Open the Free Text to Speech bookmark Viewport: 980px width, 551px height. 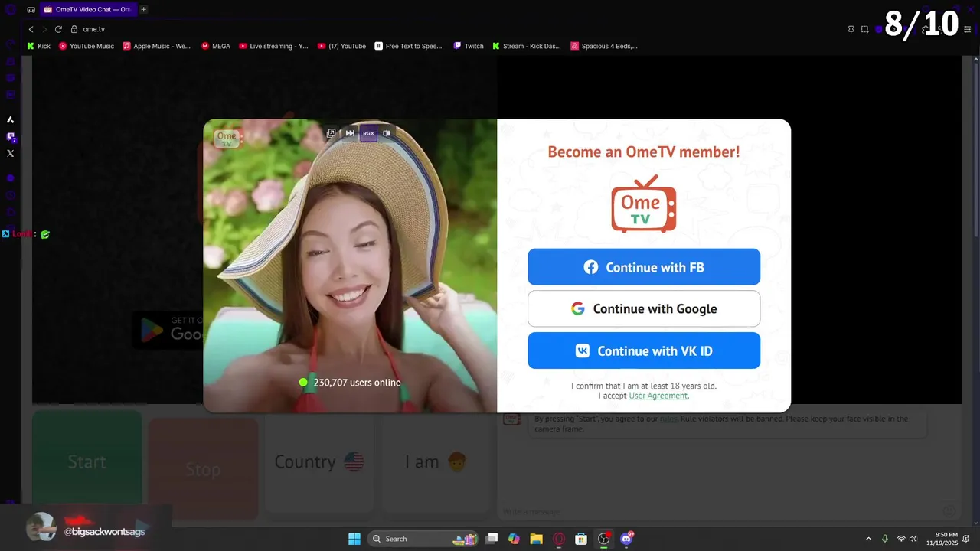408,46
